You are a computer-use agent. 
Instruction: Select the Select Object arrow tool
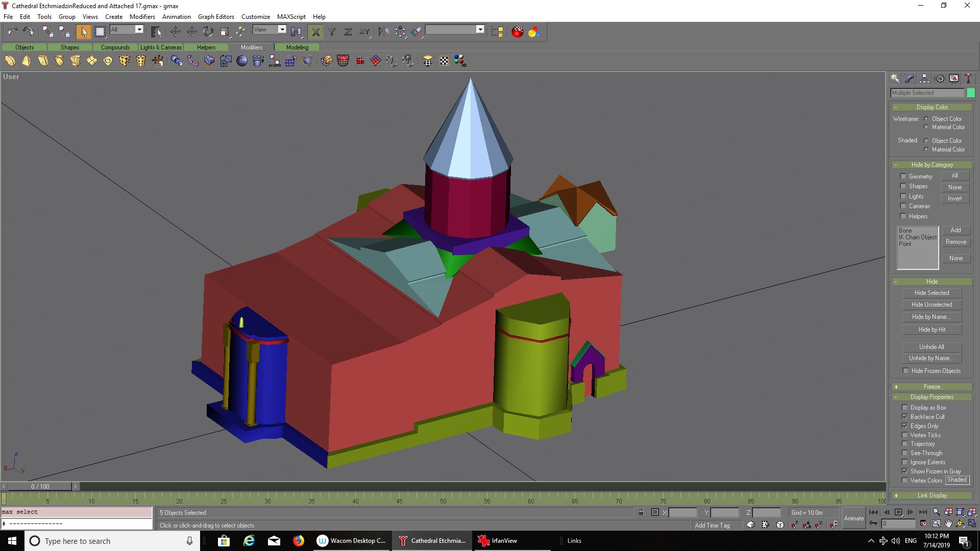[83, 32]
